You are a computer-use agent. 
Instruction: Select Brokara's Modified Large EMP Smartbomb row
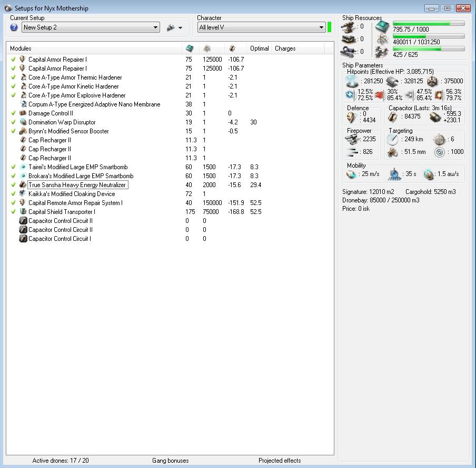[170, 176]
